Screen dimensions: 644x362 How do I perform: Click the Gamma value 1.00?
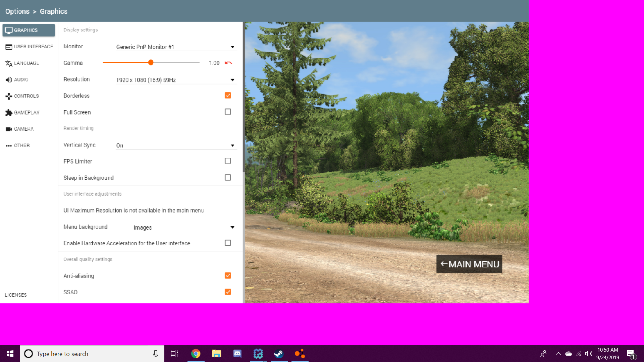tap(214, 63)
